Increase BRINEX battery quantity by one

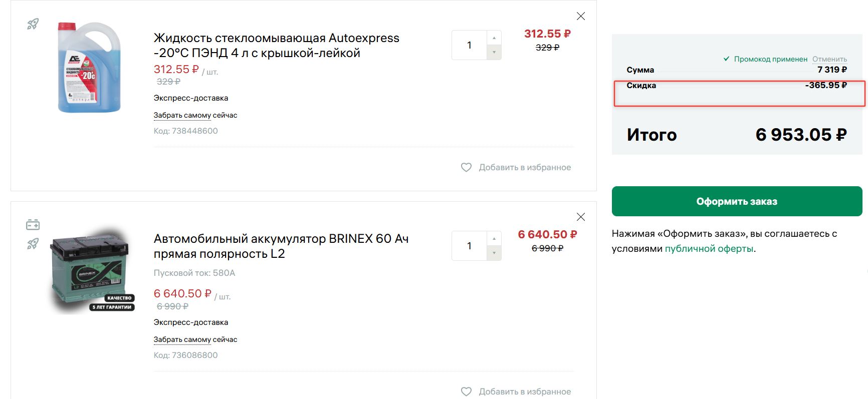494,239
